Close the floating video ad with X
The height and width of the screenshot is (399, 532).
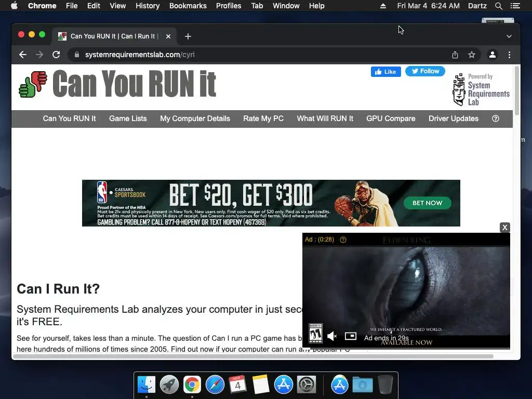coord(505,228)
